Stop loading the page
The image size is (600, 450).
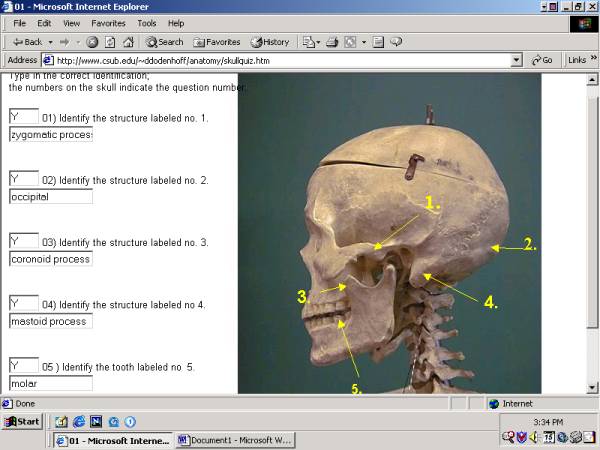pyautogui.click(x=92, y=42)
